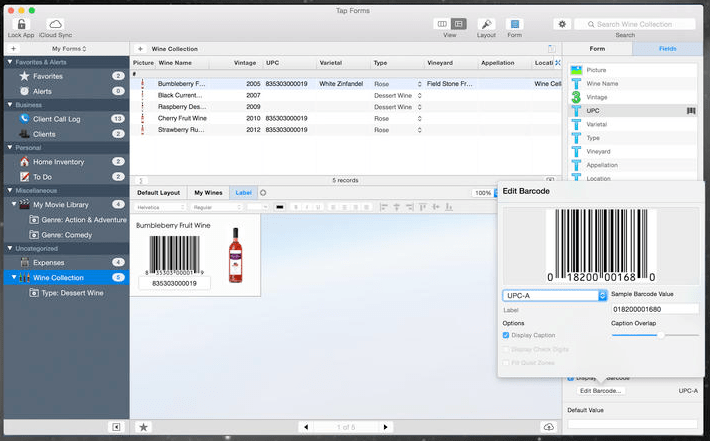
Task: Open the My Forms selector
Action: click(69, 48)
